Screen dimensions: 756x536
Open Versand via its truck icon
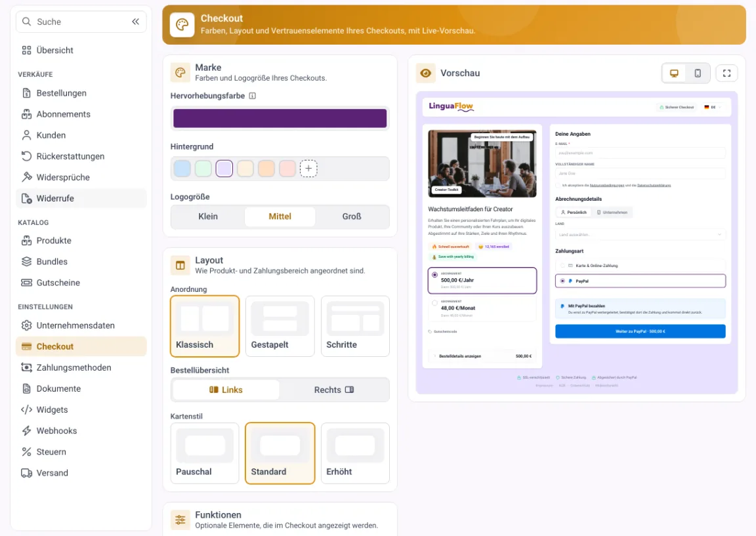point(26,473)
